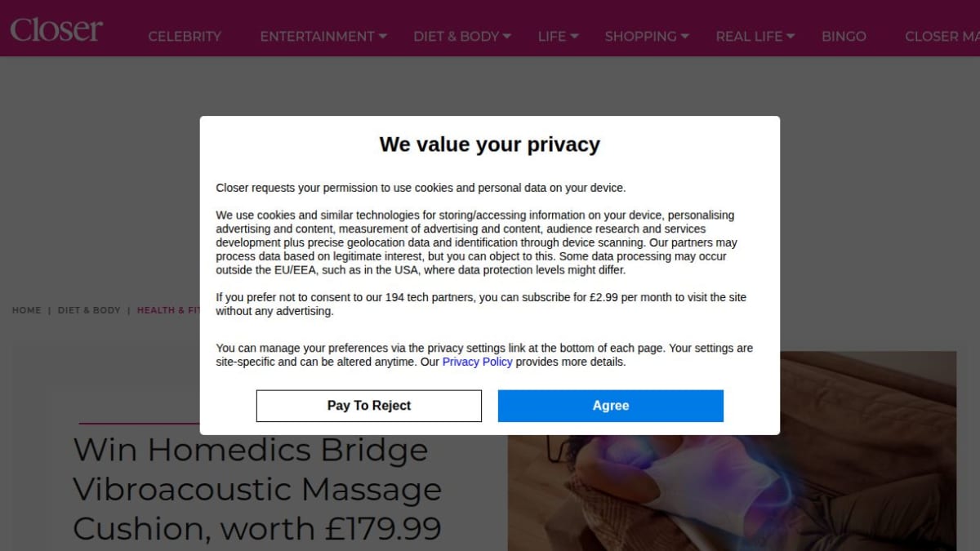The width and height of the screenshot is (980, 551).
Task: Open the Privacy Policy link
Action: (x=477, y=362)
